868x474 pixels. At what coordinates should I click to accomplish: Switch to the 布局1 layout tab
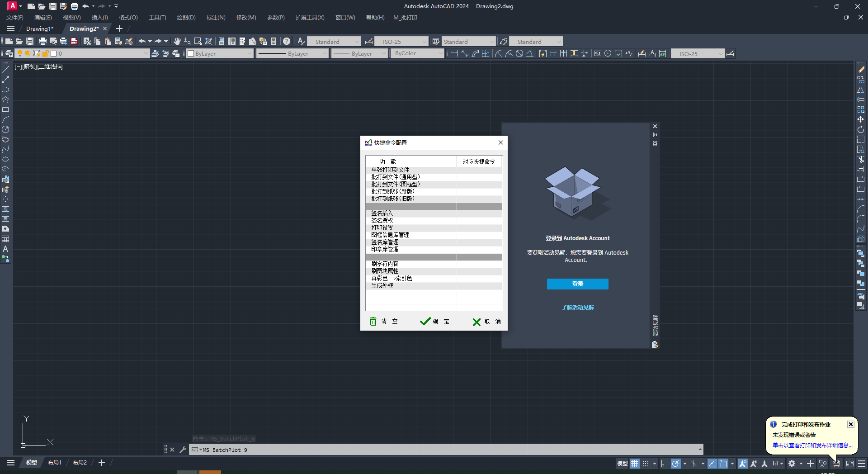(55, 462)
